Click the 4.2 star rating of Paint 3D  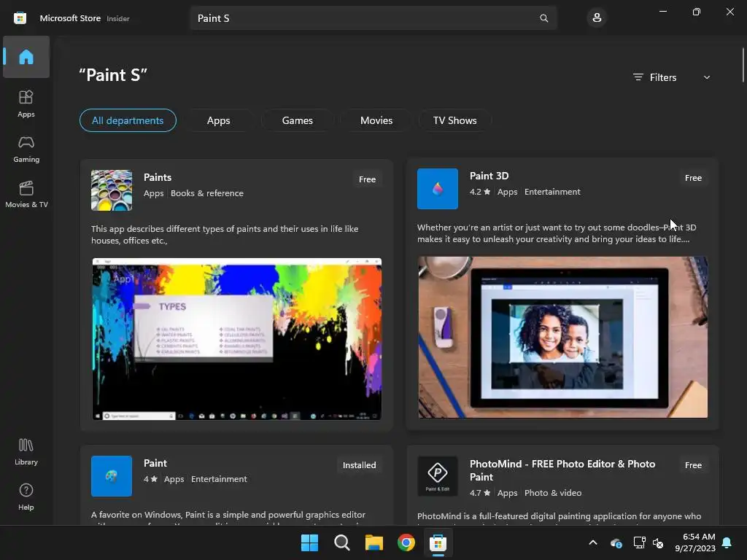pyautogui.click(x=480, y=192)
